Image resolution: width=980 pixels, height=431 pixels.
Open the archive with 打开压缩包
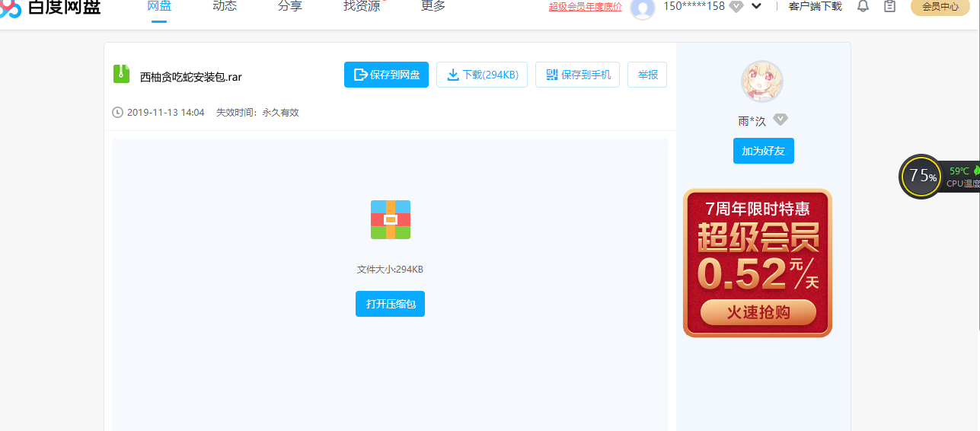point(390,304)
